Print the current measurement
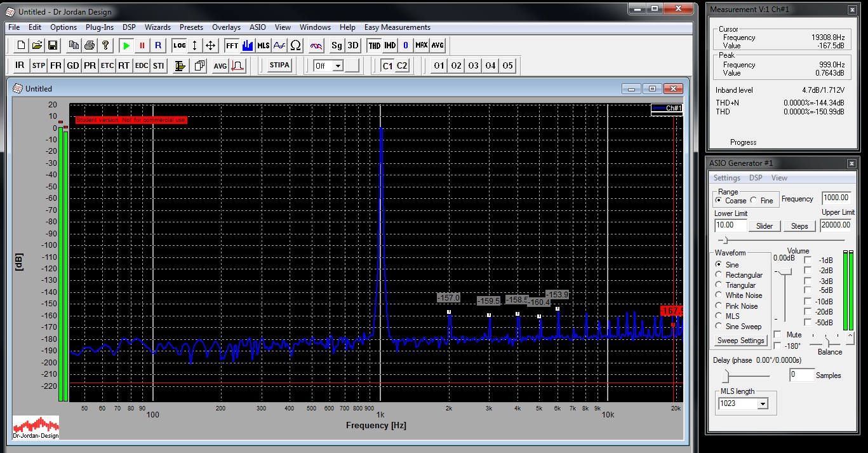Screen dimensions: 868x453 pyautogui.click(x=90, y=45)
